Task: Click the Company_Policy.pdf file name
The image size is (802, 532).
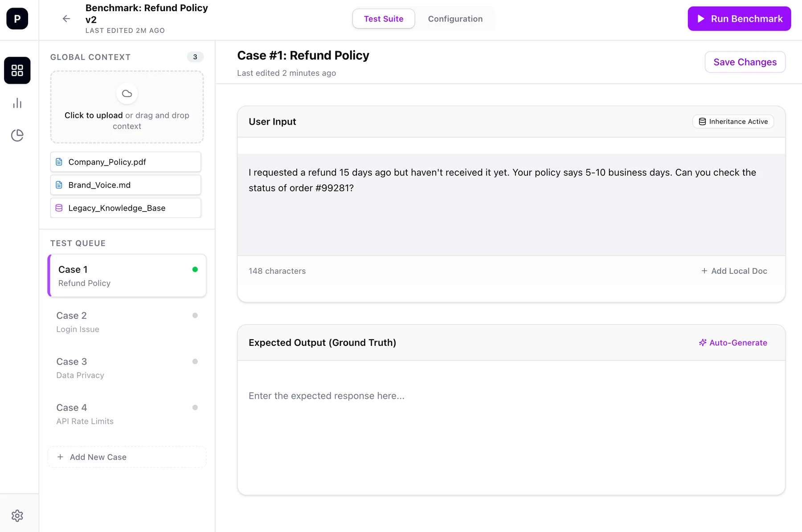Action: [x=107, y=162]
